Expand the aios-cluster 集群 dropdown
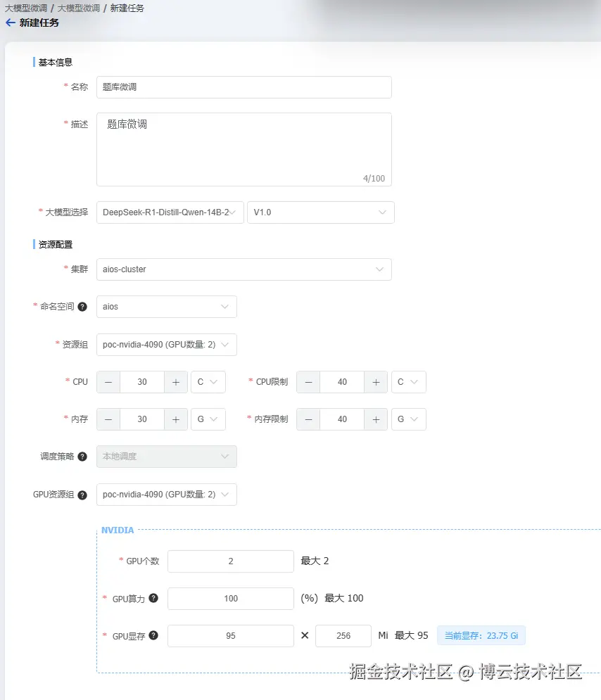 click(x=243, y=269)
